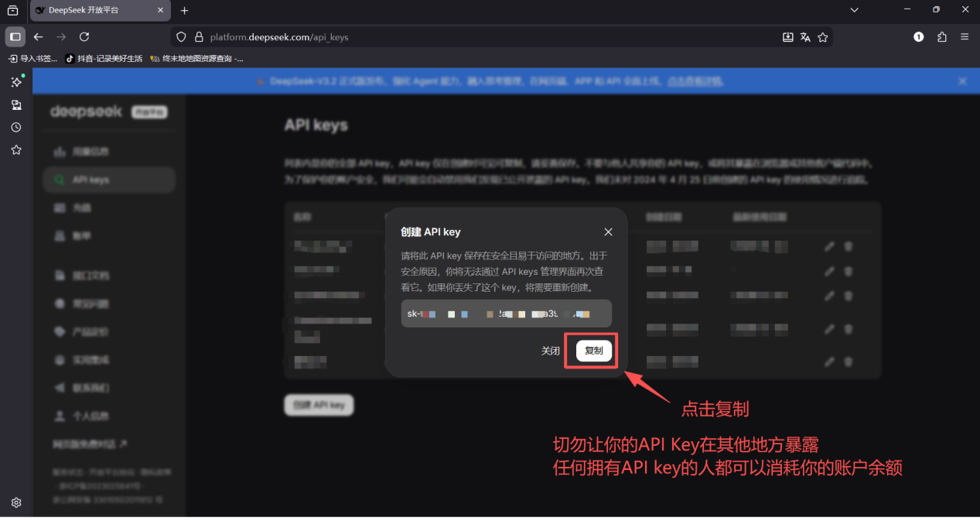
Task: Delete the first API key row with trash icon
Action: pos(848,246)
